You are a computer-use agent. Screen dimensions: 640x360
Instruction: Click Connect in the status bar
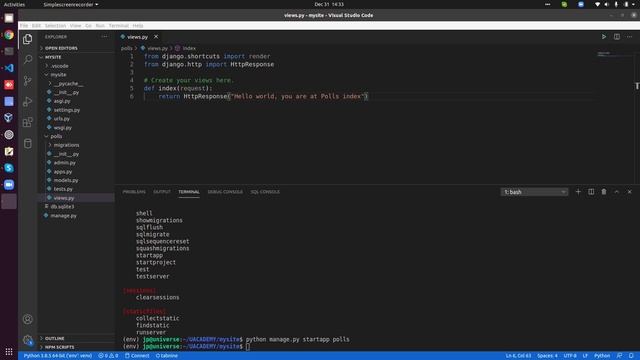point(137,356)
